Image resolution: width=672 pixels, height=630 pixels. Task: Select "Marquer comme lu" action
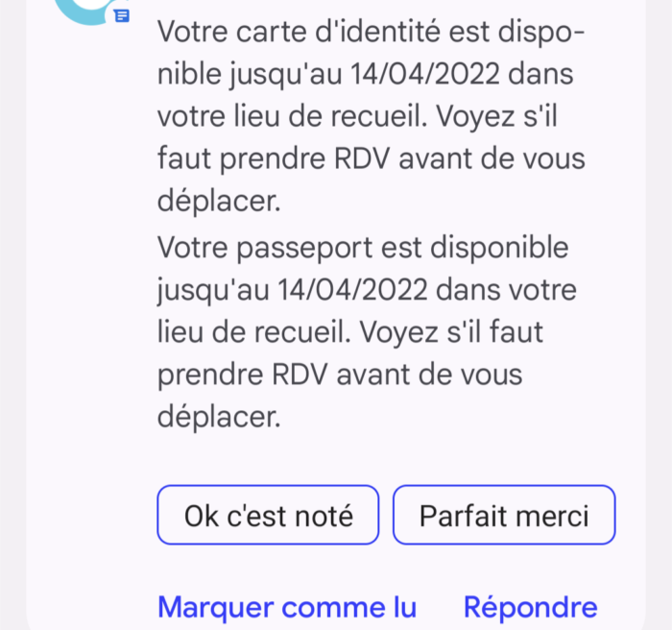(287, 607)
